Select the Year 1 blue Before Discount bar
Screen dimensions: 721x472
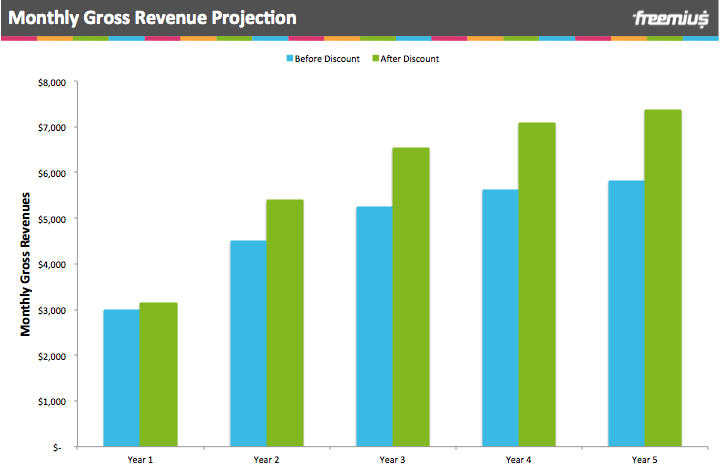121,378
